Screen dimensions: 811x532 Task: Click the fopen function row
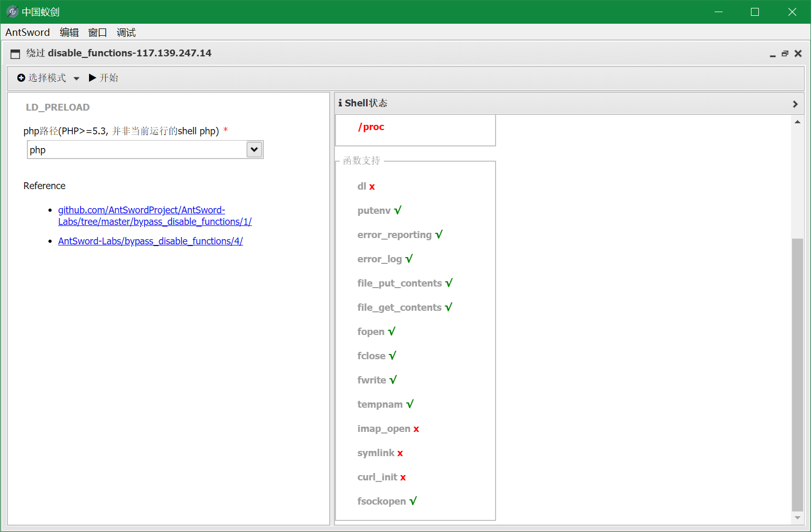point(376,331)
